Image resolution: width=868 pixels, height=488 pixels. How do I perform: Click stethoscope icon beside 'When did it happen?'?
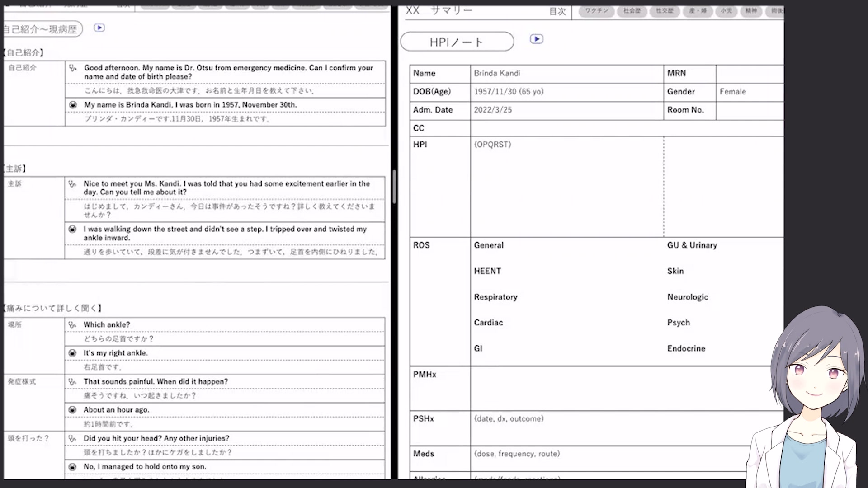point(72,382)
